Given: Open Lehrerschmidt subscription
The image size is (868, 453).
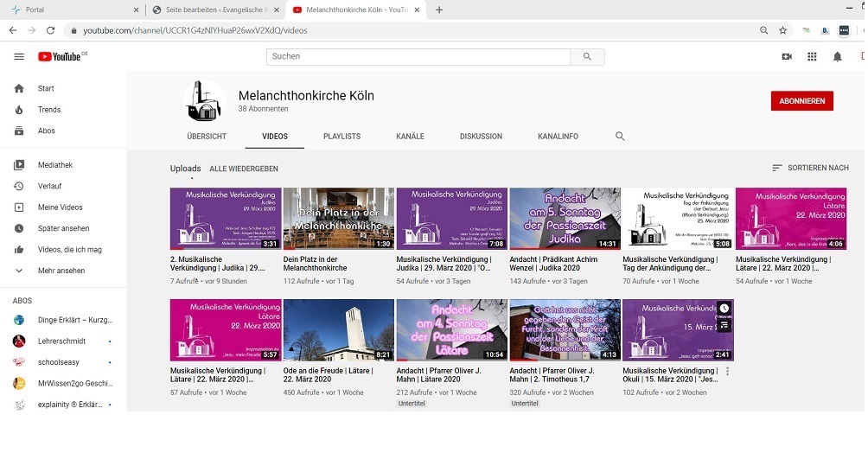Looking at the screenshot, I should [x=63, y=341].
